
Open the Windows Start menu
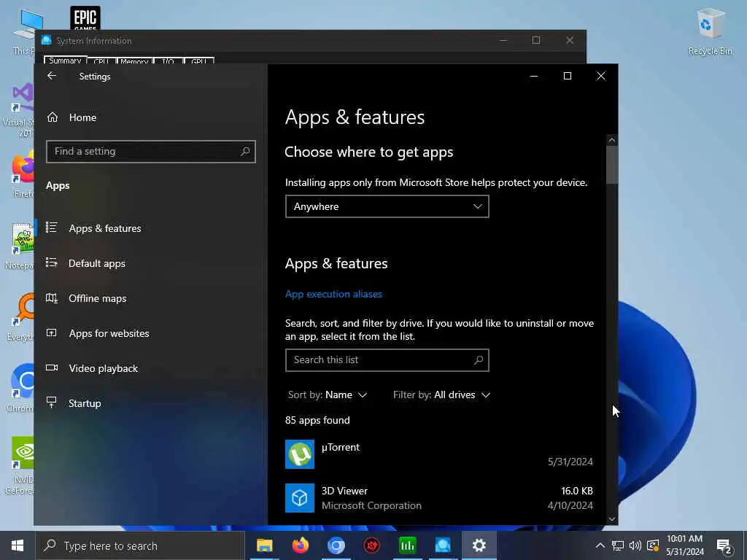click(x=18, y=545)
